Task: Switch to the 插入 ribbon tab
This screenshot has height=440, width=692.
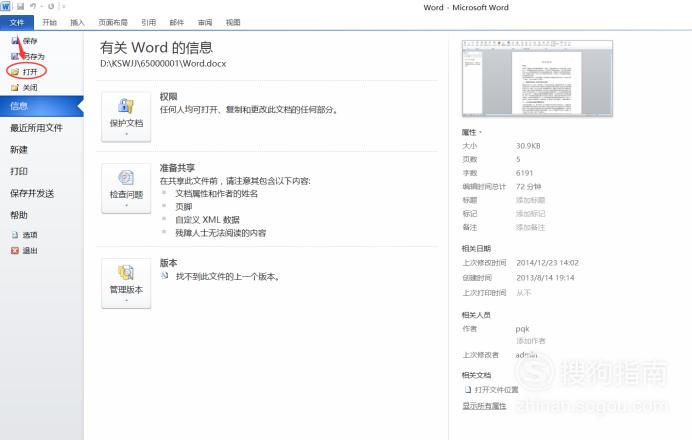Action: (77, 23)
